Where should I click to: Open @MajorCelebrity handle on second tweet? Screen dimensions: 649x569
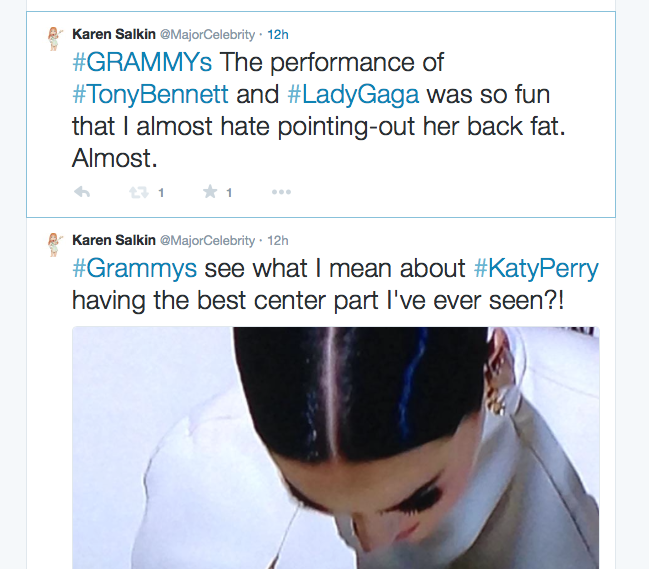pos(207,240)
